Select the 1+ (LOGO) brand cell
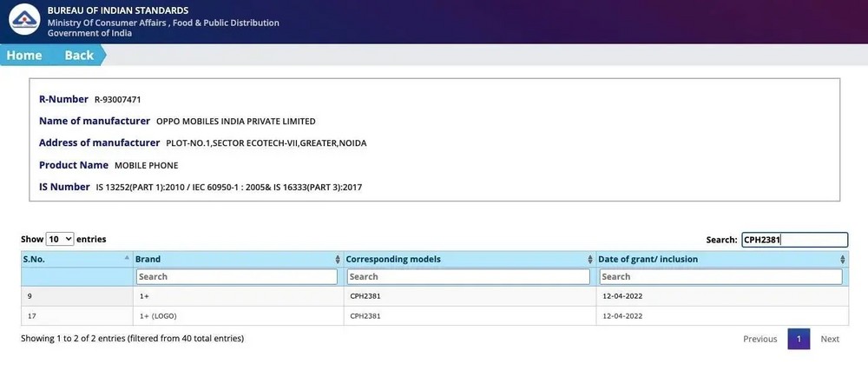 click(x=157, y=315)
